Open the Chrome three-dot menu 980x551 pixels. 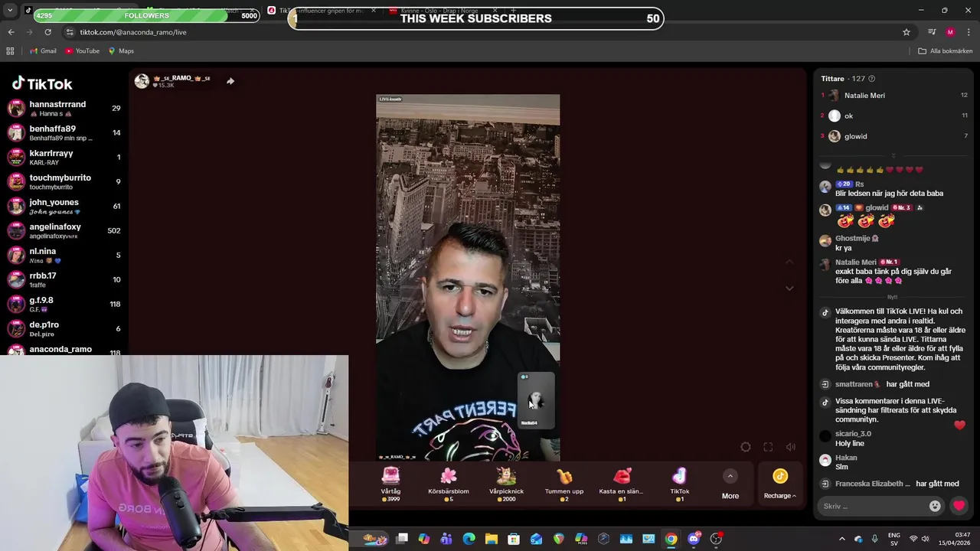pos(969,32)
